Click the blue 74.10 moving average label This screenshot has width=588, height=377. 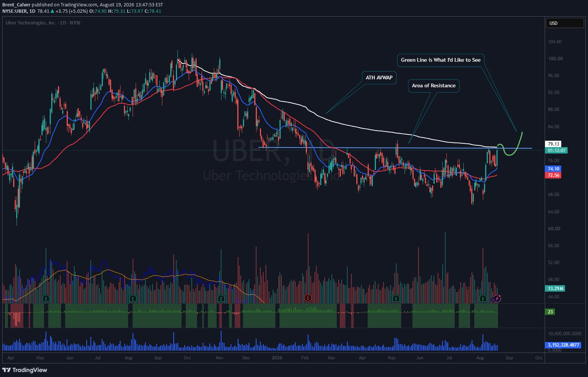(x=553, y=169)
